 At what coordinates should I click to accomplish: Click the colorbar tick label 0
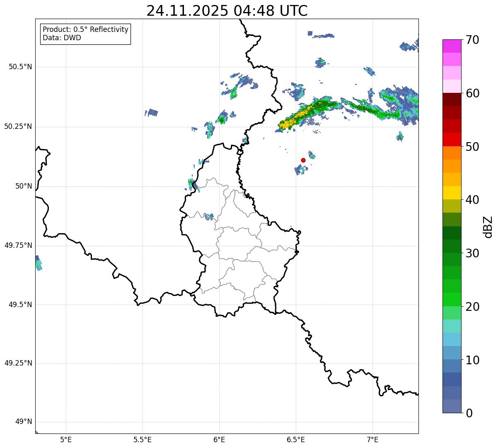tap(469, 413)
